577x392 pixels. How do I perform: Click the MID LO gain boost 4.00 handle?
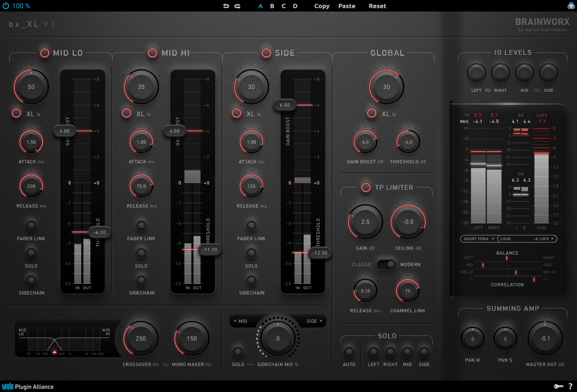pos(64,131)
